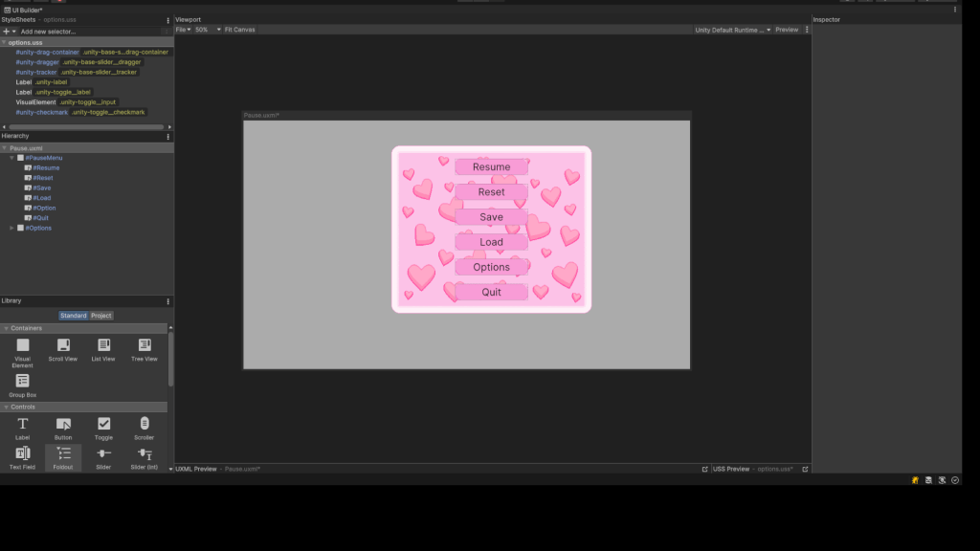This screenshot has height=551, width=980.
Task: Select the #Save element in the Hierarchy
Action: point(42,187)
